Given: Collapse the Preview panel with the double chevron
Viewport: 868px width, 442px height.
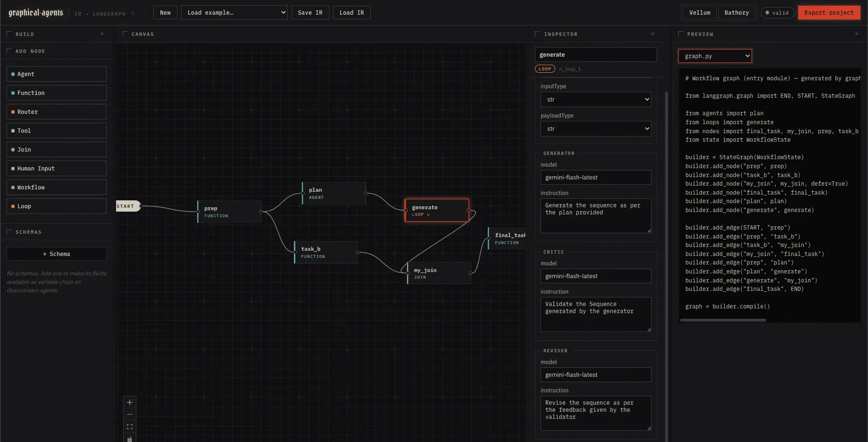Looking at the screenshot, I should (x=857, y=34).
